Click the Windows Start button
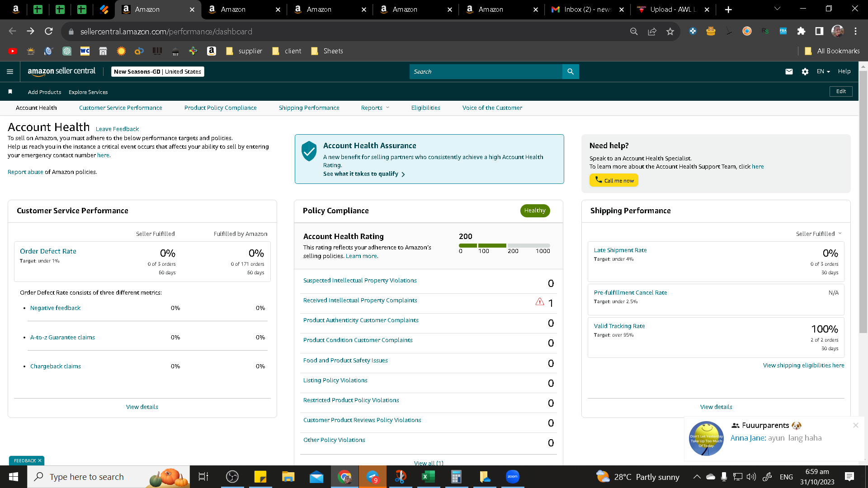This screenshot has height=488, width=868. tap(14, 477)
